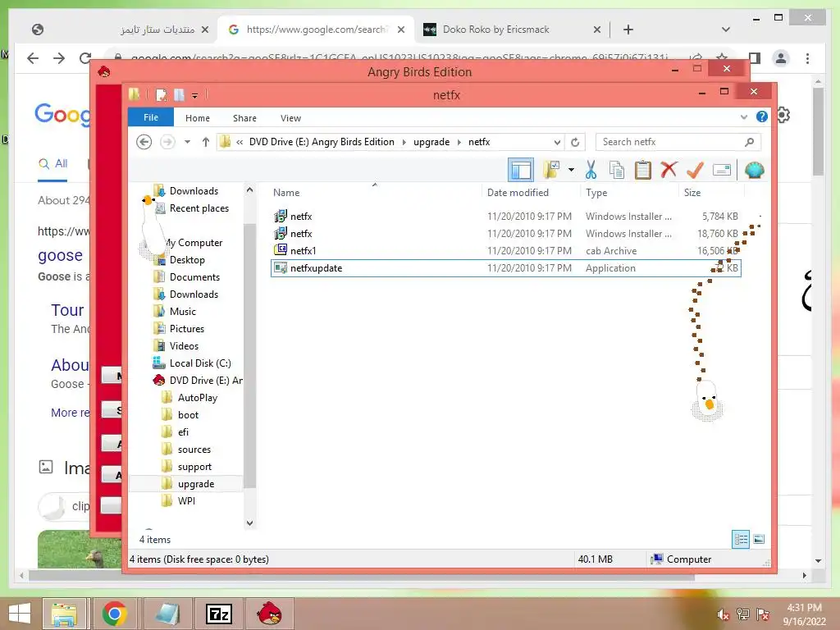The image size is (840, 630).
Task: Select the netfxupdate application file
Action: pyautogui.click(x=505, y=268)
